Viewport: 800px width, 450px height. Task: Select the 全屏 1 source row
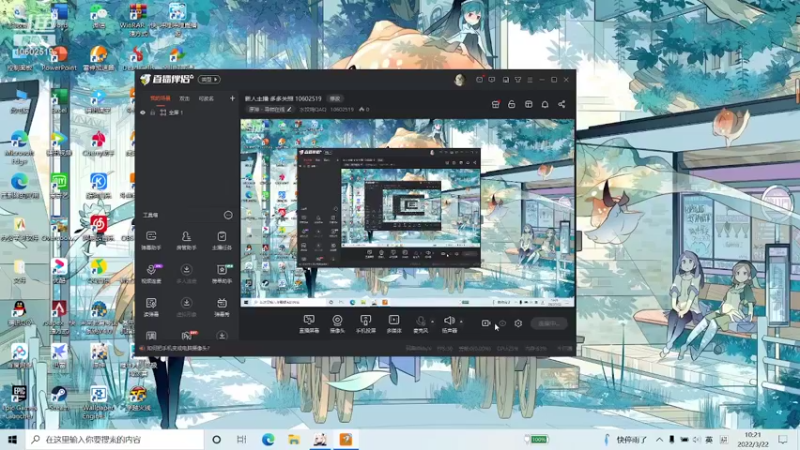coord(187,112)
